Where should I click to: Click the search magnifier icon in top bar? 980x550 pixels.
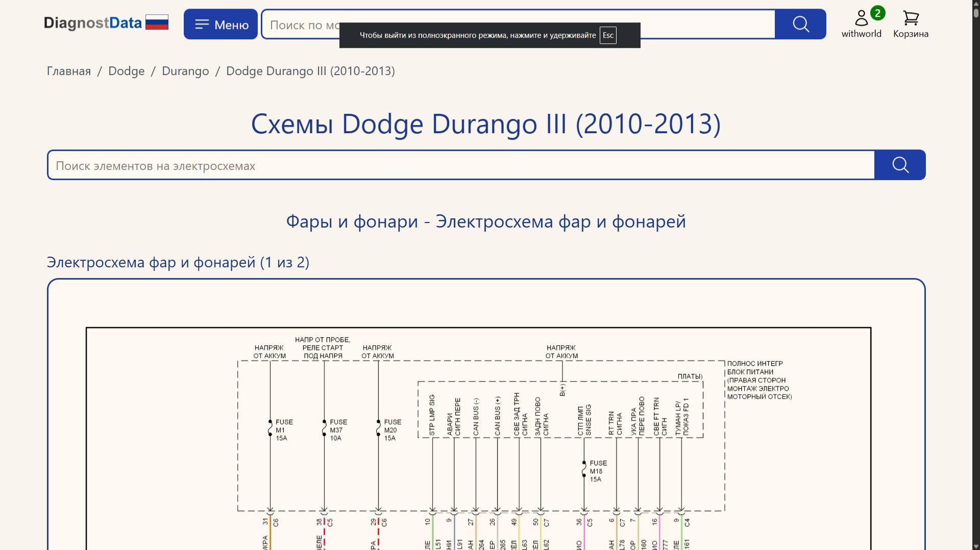coord(800,24)
